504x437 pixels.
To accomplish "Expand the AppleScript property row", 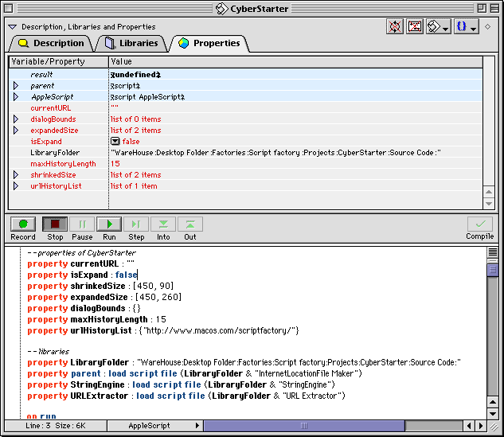I will 16,97.
